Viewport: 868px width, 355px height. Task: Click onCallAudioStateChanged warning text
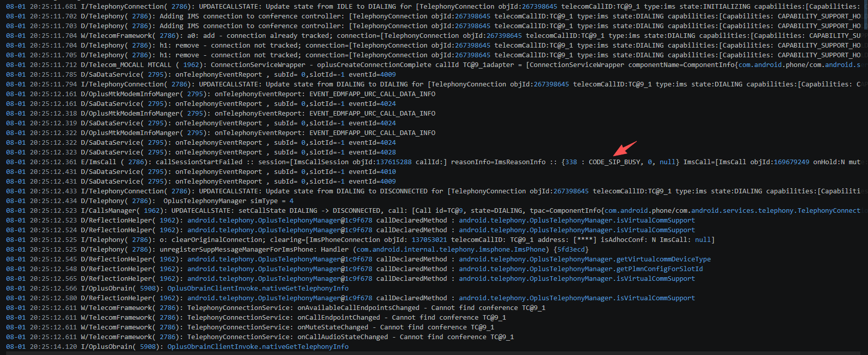343,337
